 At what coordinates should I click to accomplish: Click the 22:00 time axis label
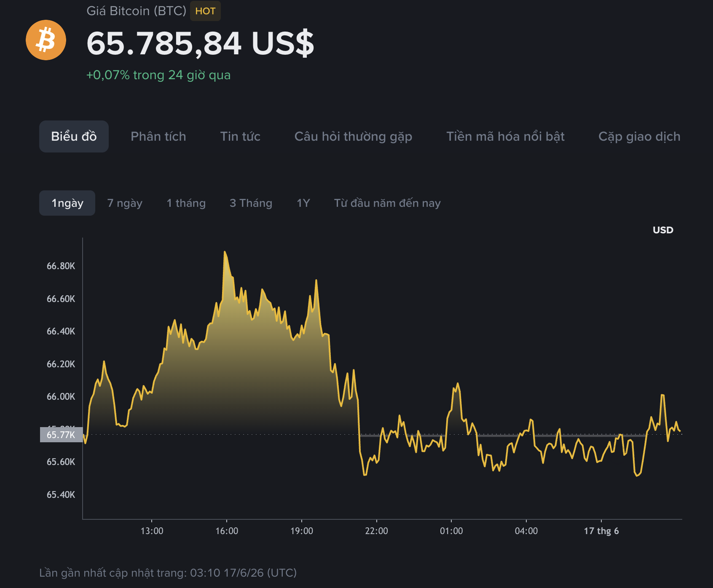(x=376, y=531)
